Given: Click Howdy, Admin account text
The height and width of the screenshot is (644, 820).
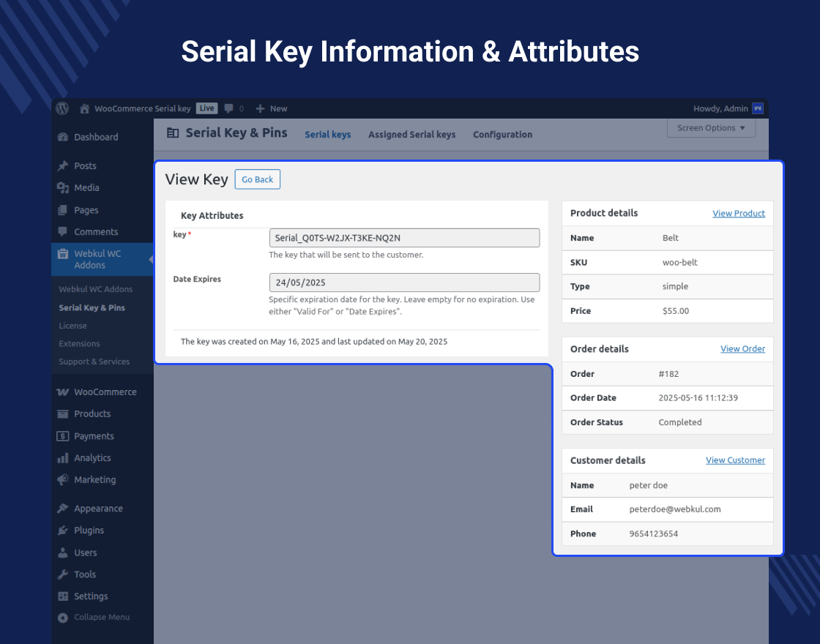Looking at the screenshot, I should [x=720, y=109].
